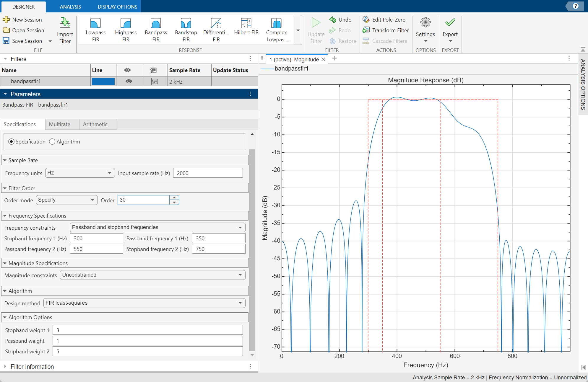The image size is (588, 382).
Task: Switch to the Multirate tab
Action: tap(61, 124)
